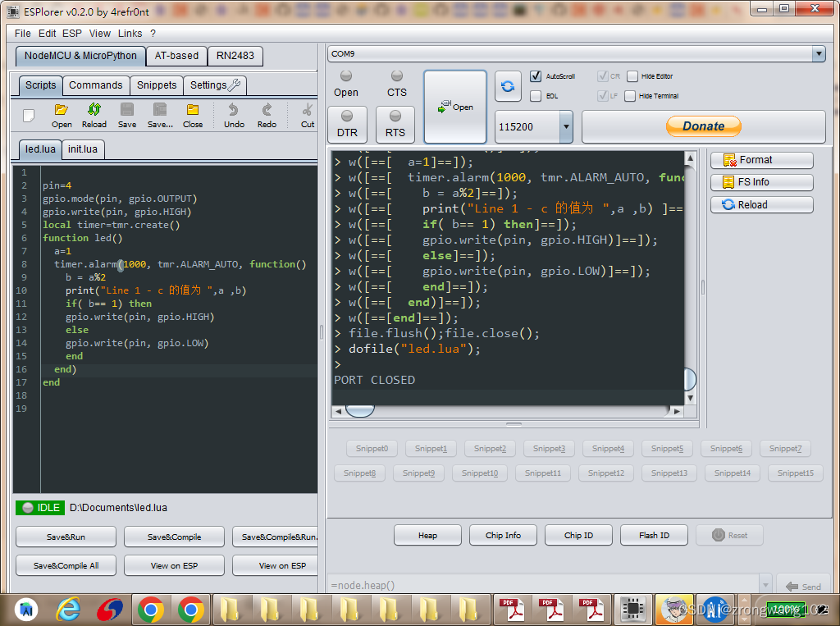This screenshot has width=840, height=626.
Task: Expand the COM9 port dropdown
Action: (819, 53)
